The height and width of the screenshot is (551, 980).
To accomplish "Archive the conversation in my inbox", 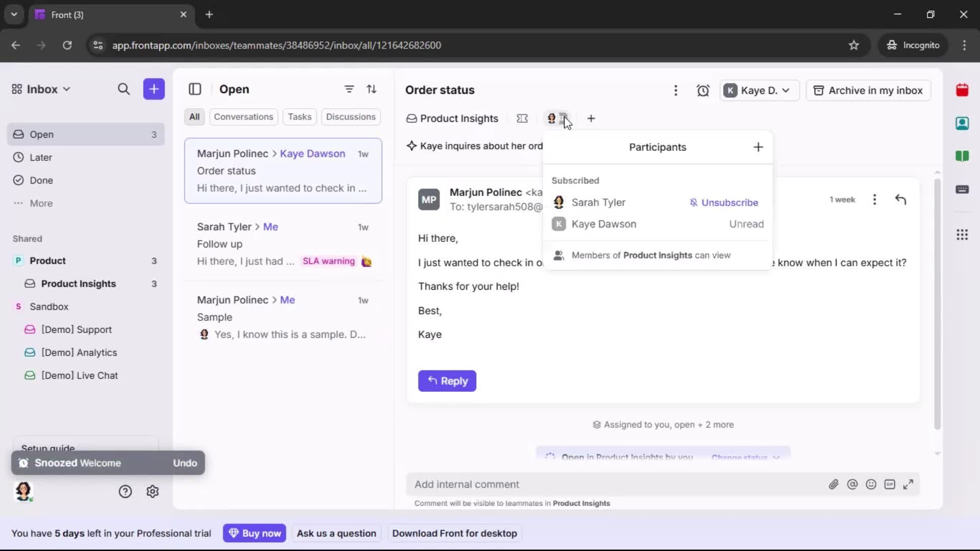I will click(868, 90).
